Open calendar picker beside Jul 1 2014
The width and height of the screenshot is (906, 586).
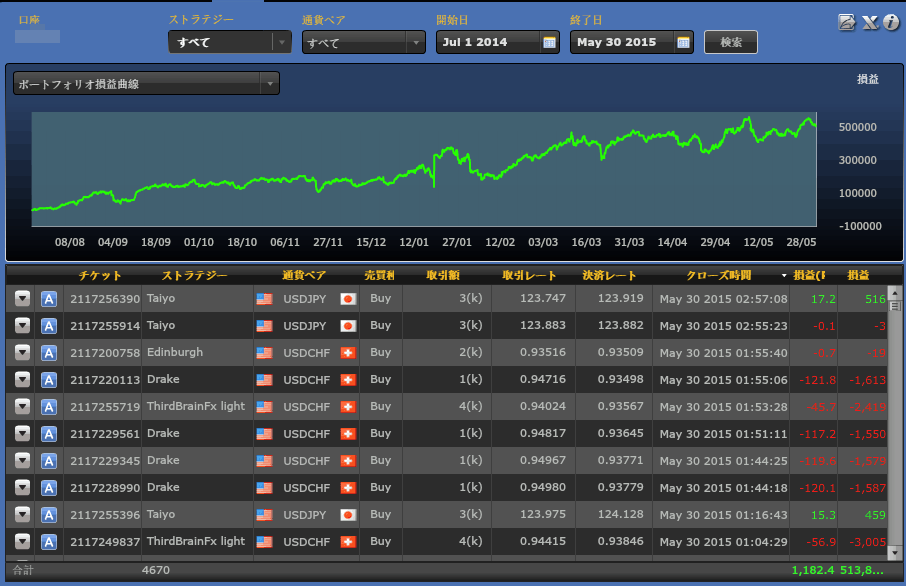[x=549, y=42]
